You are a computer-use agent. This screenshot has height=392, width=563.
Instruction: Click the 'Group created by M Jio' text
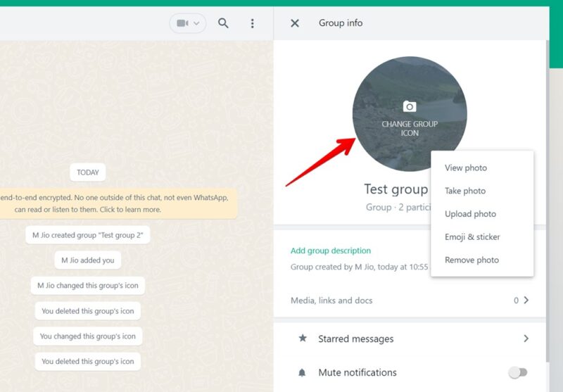pyautogui.click(x=359, y=267)
